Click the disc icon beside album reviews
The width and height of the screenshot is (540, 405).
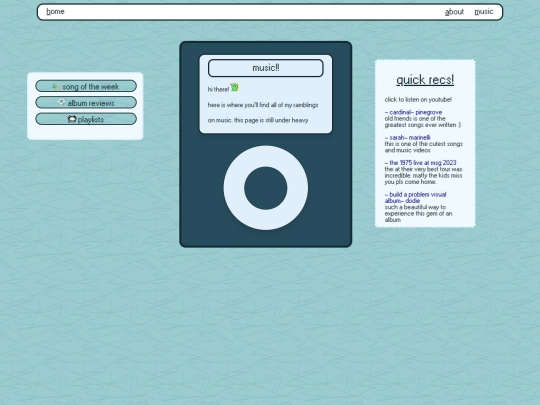click(62, 102)
